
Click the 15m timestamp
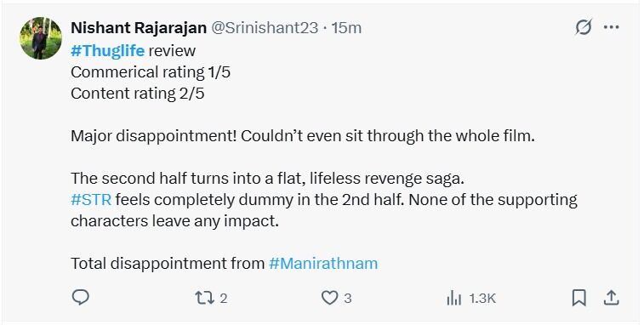pyautogui.click(x=346, y=27)
